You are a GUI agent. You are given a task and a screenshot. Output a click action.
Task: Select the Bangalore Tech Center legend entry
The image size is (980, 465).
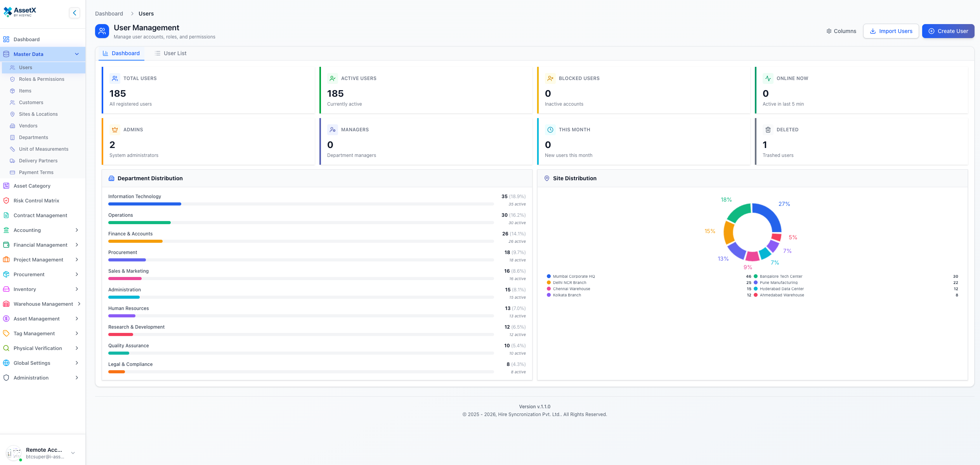coord(780,276)
